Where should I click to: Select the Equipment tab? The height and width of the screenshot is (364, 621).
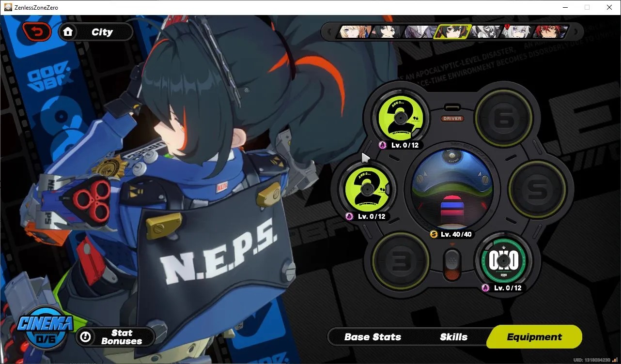tap(534, 337)
